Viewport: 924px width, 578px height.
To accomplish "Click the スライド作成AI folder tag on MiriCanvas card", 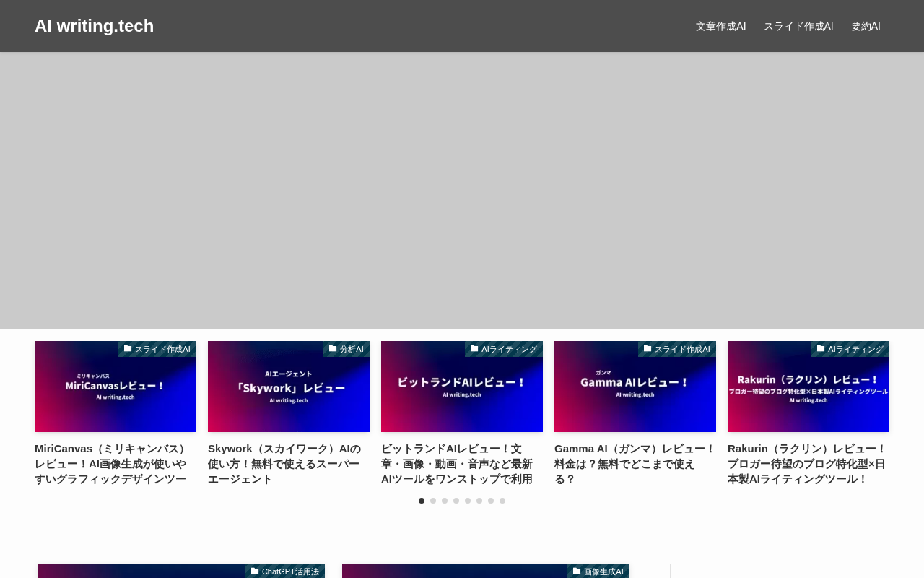I will point(157,349).
